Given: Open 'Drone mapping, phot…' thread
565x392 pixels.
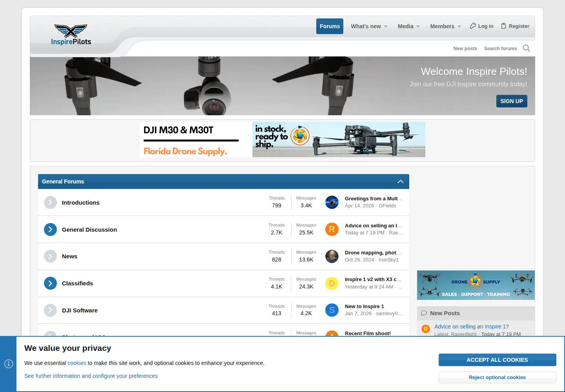Looking at the screenshot, I should point(373,253).
